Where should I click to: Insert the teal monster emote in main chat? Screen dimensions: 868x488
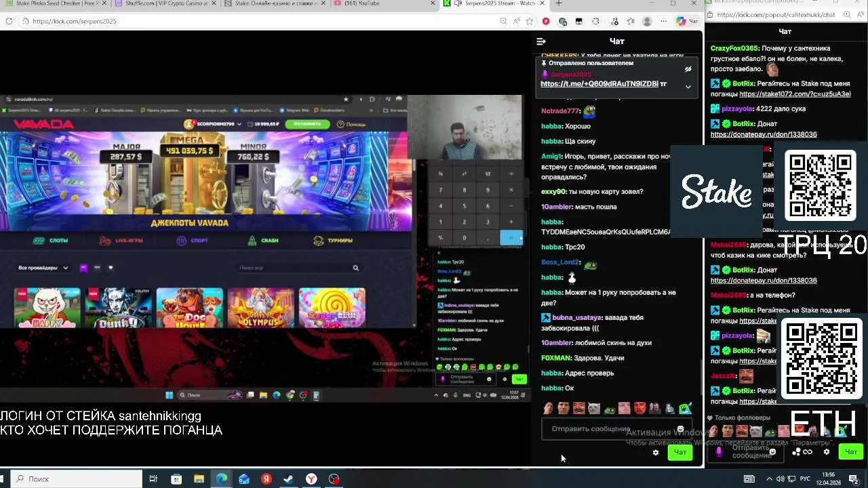(x=686, y=408)
